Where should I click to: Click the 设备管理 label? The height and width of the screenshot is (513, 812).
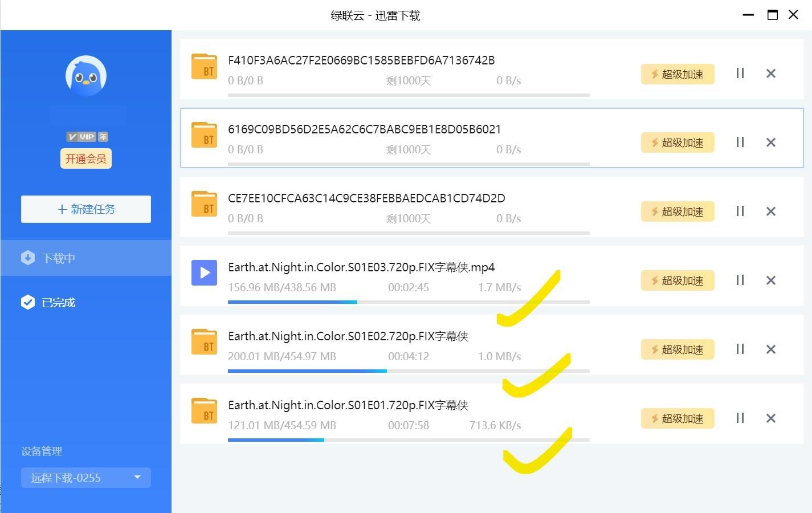(x=42, y=451)
